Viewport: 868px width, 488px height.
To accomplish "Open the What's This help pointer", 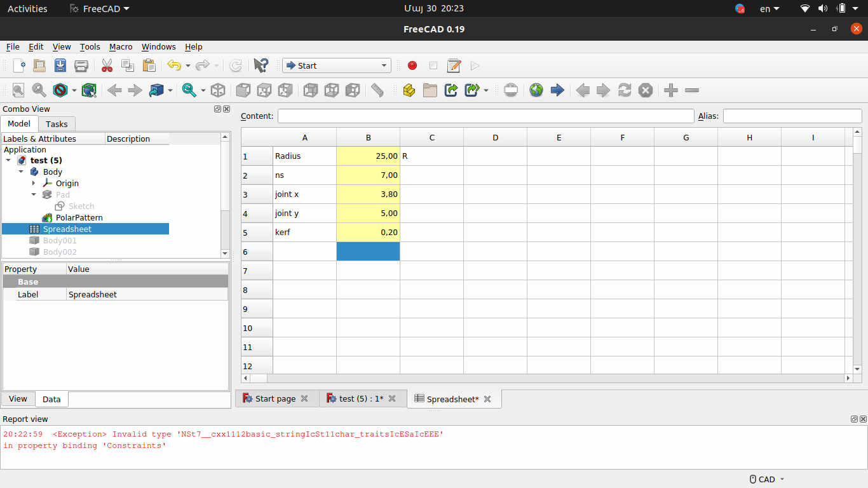I will pos(261,65).
